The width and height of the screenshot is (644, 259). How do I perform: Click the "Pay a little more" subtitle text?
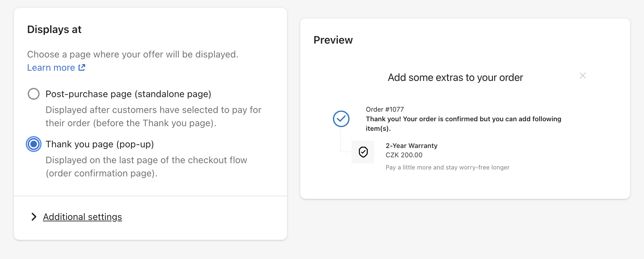447,167
